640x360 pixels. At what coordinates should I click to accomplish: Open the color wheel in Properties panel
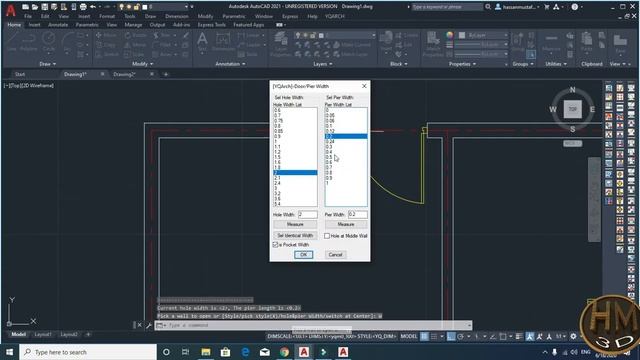click(x=449, y=35)
